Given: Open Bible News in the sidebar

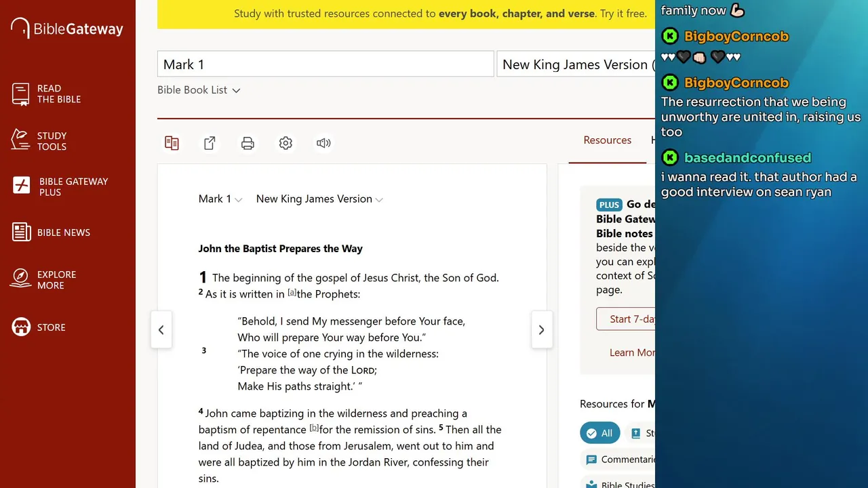Looking at the screenshot, I should [51, 232].
